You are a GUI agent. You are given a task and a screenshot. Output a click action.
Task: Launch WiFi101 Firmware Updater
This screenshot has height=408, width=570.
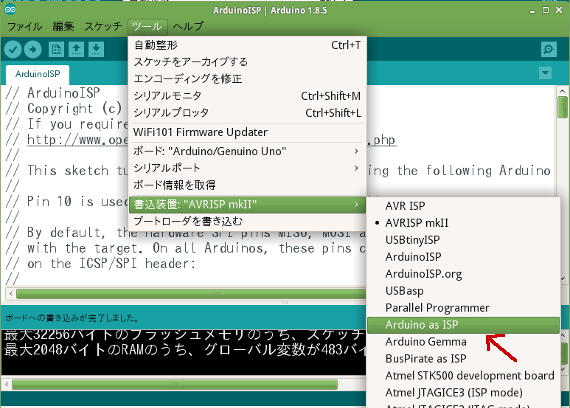[247, 132]
